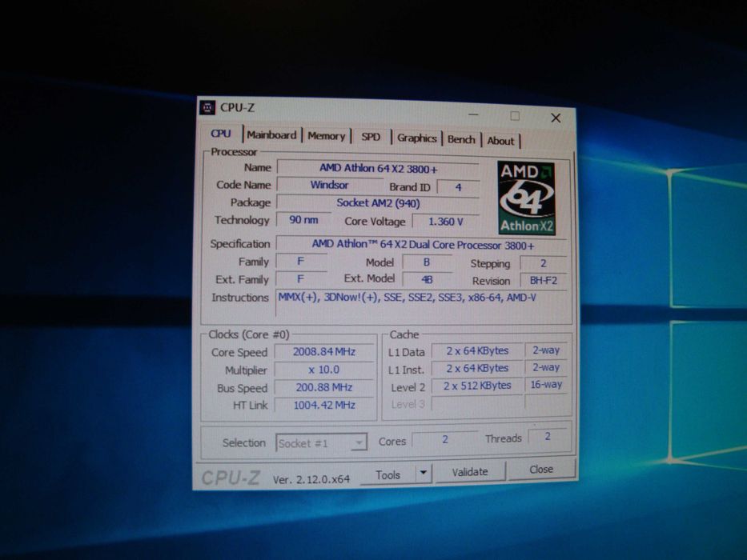The height and width of the screenshot is (560, 747).
Task: Click the 16-way associativity value
Action: coord(546,384)
